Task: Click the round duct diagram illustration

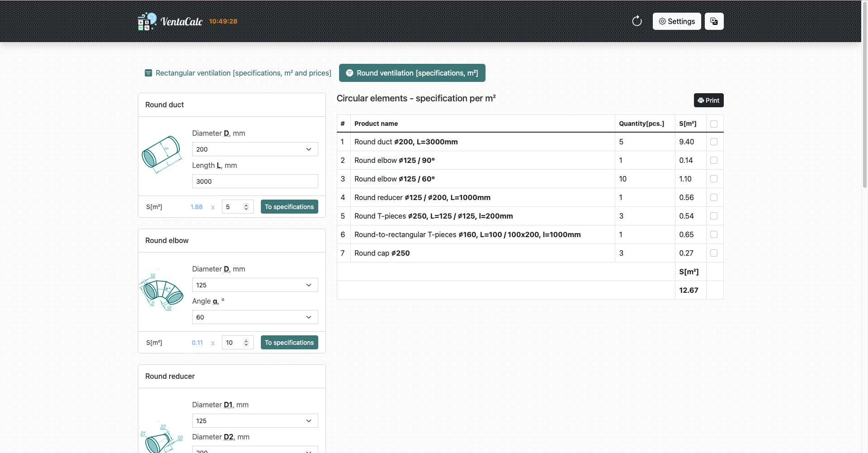Action: pyautogui.click(x=161, y=154)
